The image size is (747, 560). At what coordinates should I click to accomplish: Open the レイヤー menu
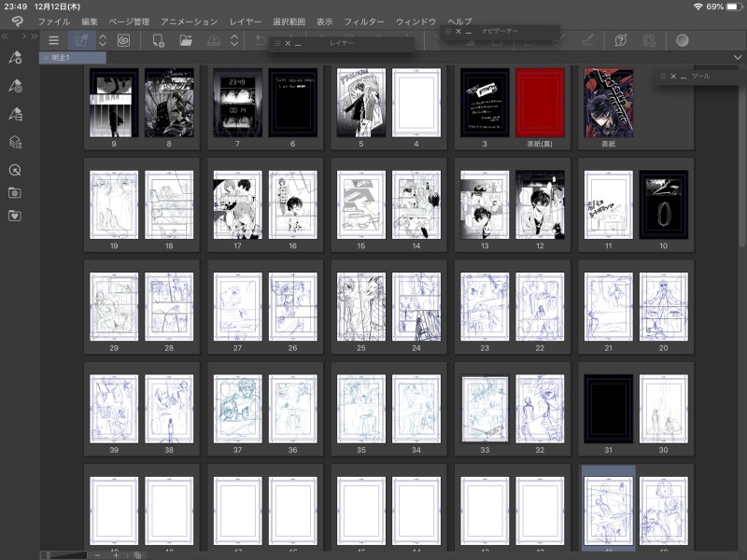point(246,21)
